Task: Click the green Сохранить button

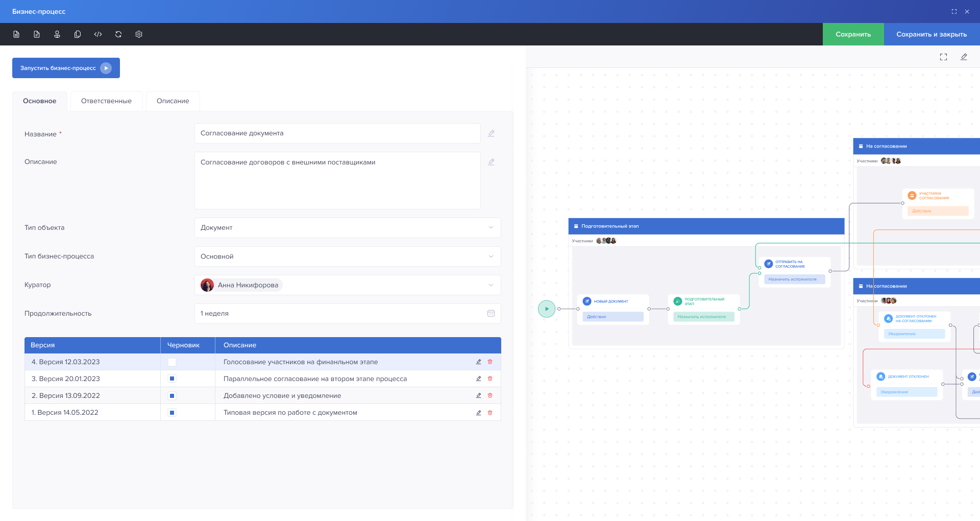Action: [853, 34]
